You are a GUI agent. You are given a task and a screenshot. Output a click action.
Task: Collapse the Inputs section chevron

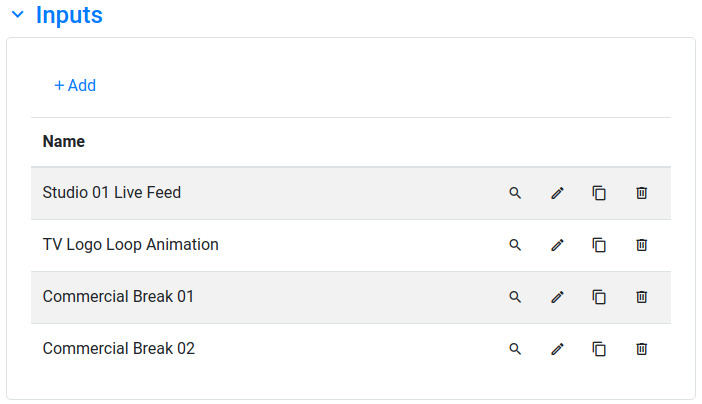point(17,15)
